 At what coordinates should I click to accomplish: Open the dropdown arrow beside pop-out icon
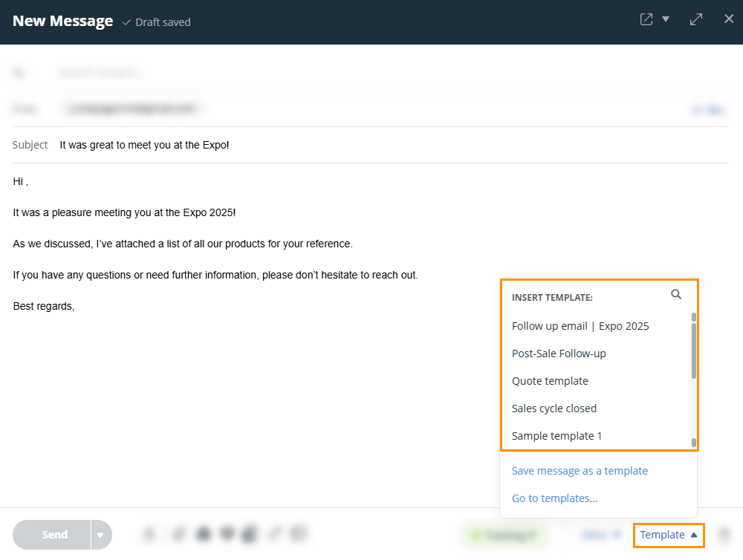(666, 19)
